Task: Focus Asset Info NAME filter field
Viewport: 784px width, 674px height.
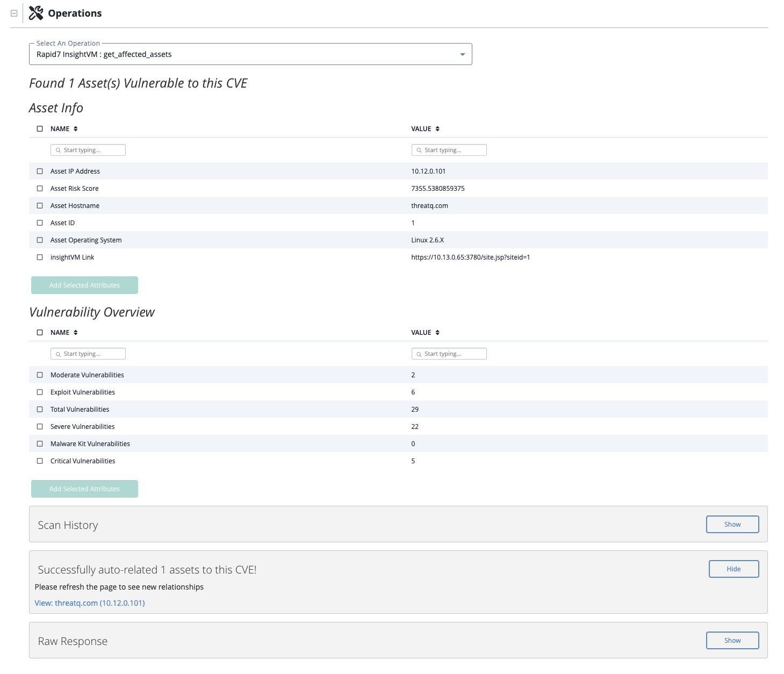Action: point(88,150)
